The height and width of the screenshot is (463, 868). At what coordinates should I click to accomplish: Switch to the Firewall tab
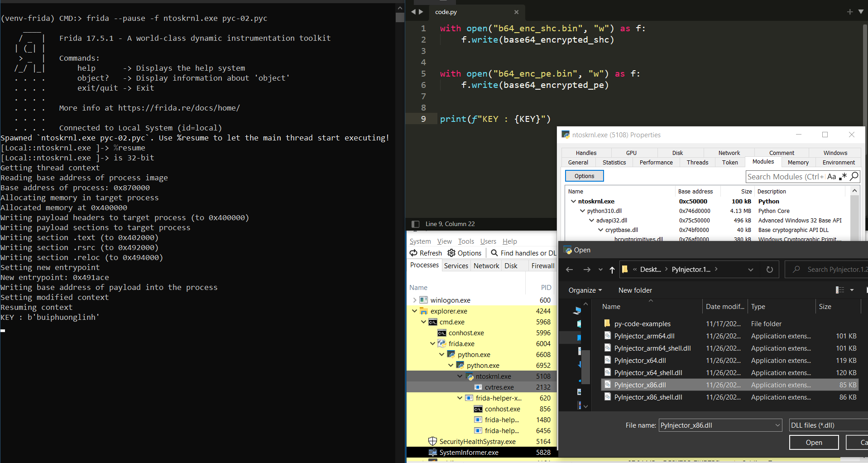point(542,266)
